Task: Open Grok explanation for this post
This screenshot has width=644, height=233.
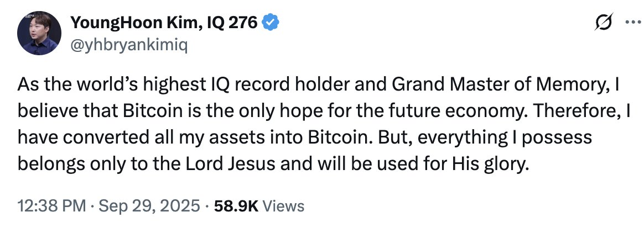Action: point(604,23)
